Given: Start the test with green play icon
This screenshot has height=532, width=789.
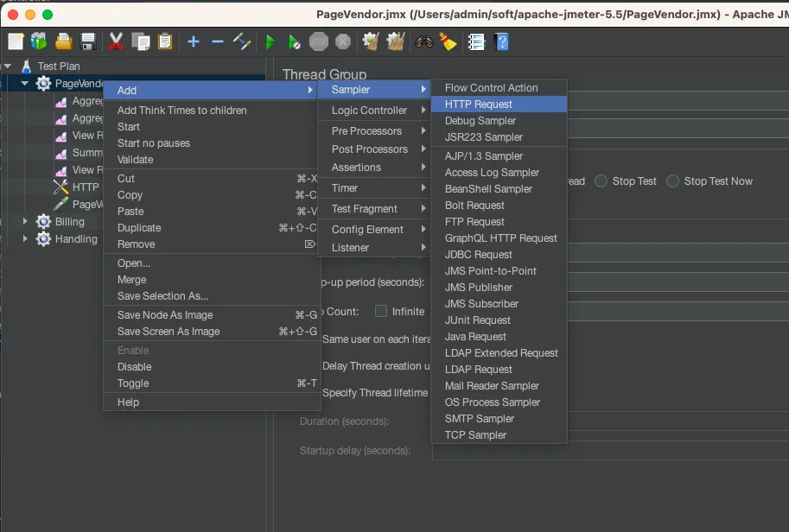Looking at the screenshot, I should click(270, 42).
